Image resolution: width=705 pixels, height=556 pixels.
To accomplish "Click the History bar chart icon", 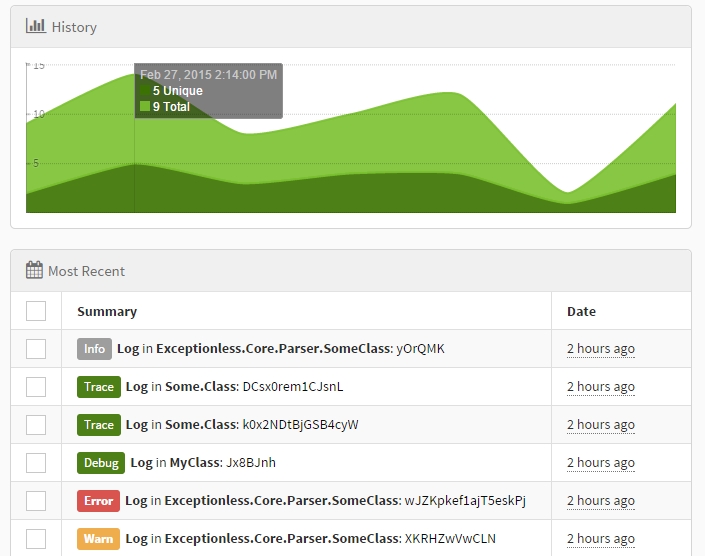I will [35, 27].
